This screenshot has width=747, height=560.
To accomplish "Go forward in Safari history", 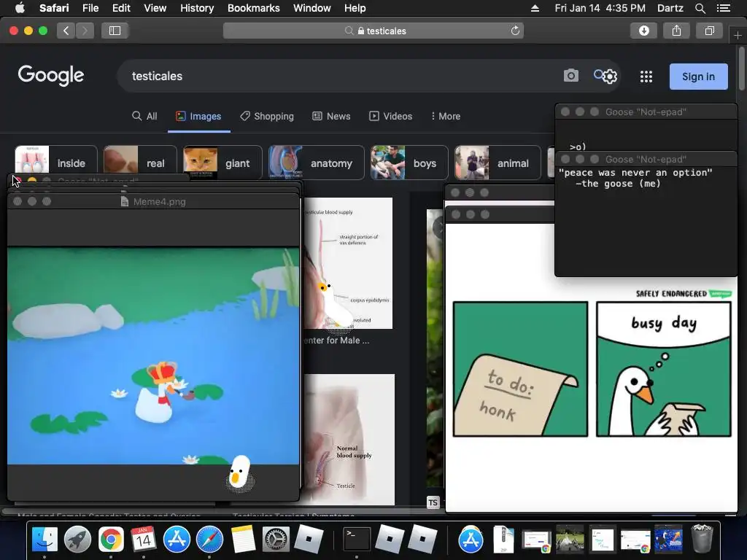I will [x=85, y=31].
